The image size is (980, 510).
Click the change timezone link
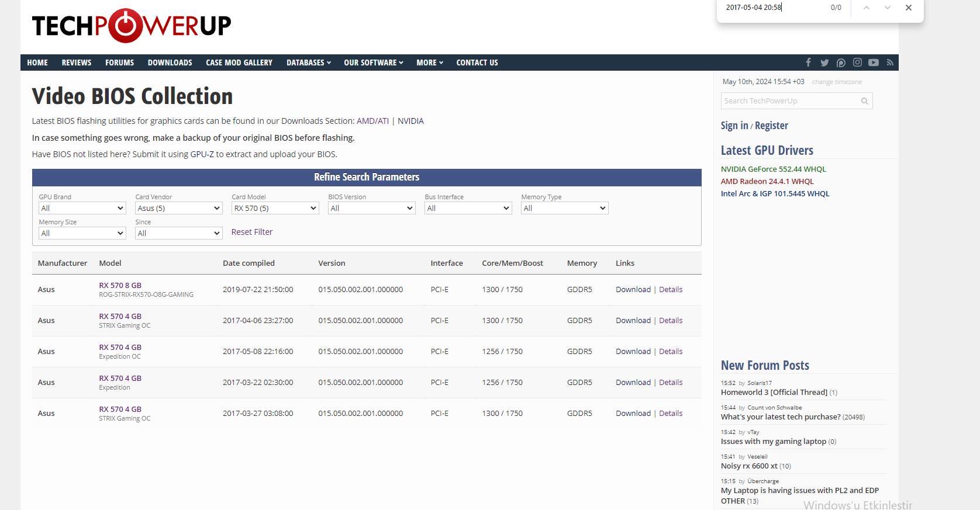point(837,82)
